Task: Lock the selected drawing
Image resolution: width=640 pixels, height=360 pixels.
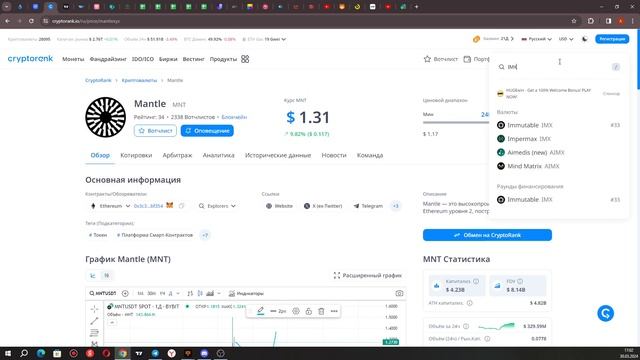Action: point(309,311)
